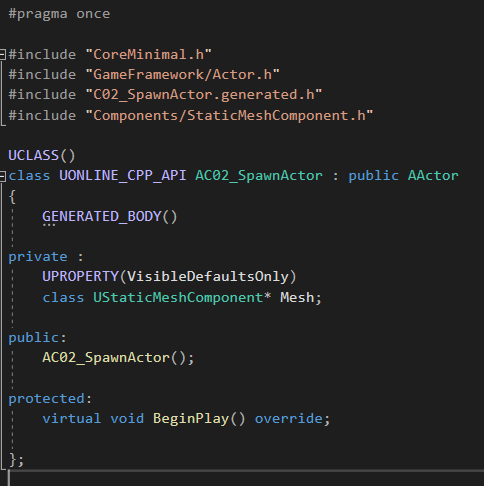Viewport: 484px width, 486px height.
Task: Click the "public" inheritance keyword before AActor
Action: coord(373,176)
